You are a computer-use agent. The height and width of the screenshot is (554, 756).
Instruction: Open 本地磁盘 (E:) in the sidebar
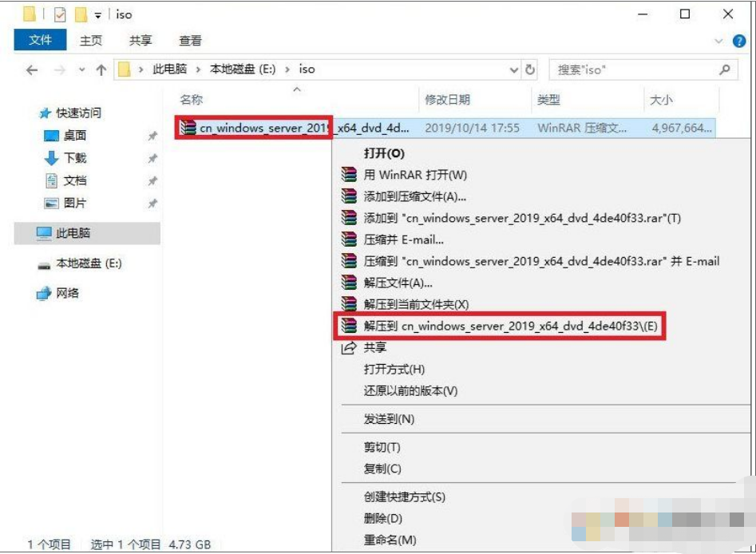click(x=89, y=263)
